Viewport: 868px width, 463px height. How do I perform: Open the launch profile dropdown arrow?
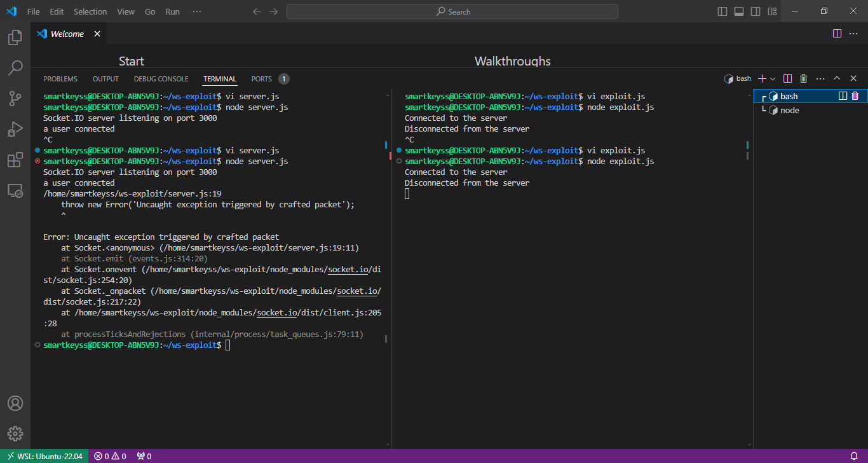tap(773, 79)
